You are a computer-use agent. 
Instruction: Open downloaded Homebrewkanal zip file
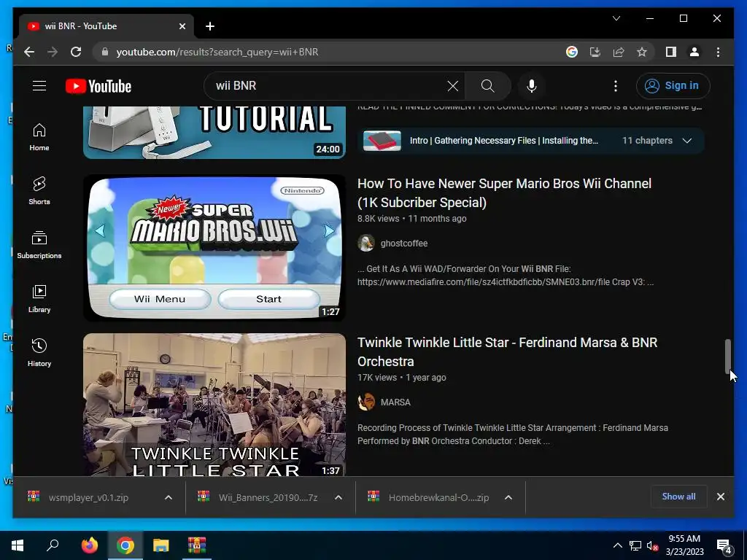tap(438, 497)
